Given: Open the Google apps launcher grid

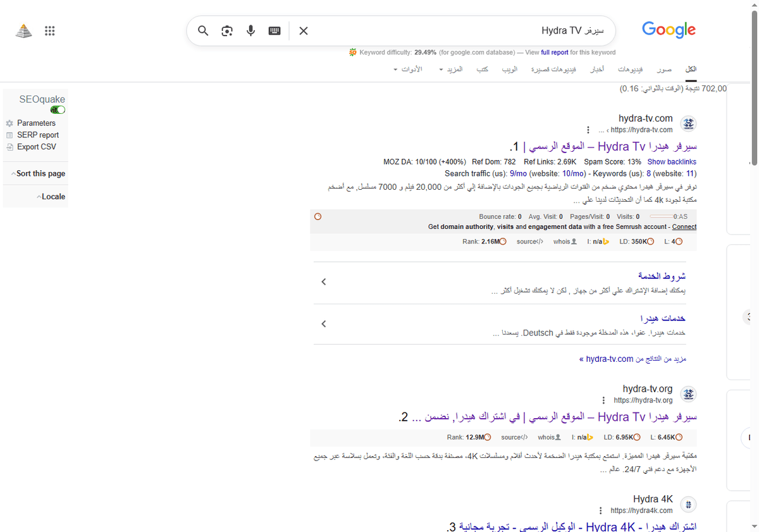Looking at the screenshot, I should 50,30.
